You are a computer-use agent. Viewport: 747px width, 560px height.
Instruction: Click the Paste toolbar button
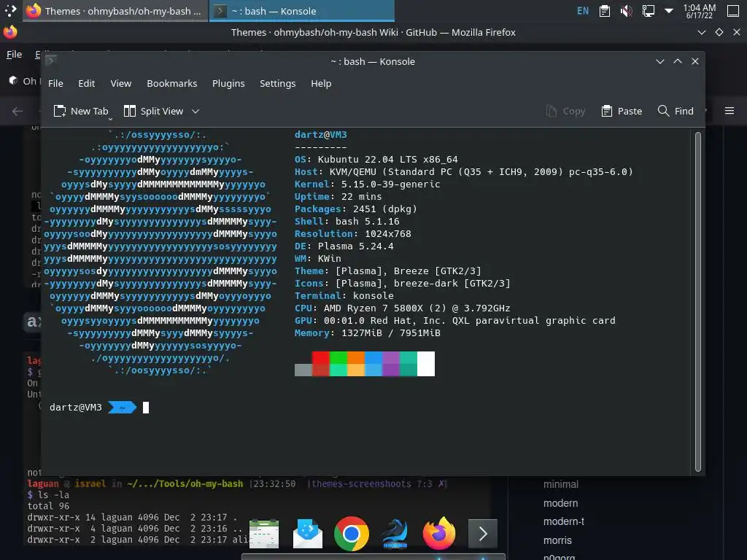(622, 111)
